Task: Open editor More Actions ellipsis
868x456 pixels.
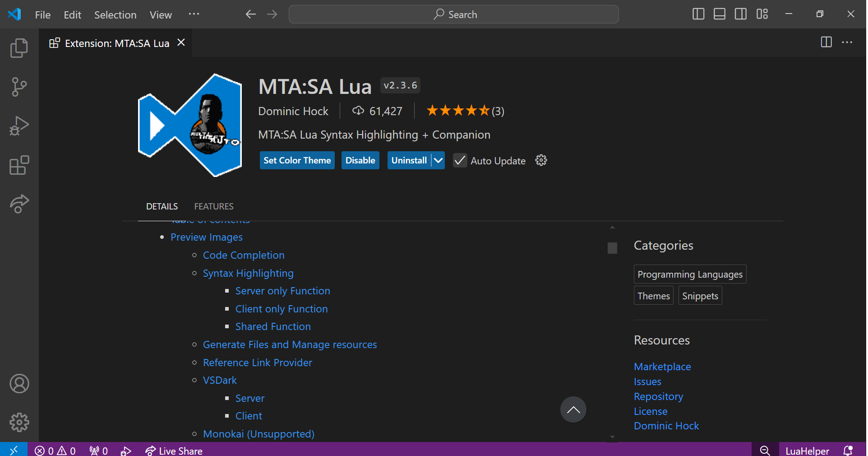Action: click(847, 42)
